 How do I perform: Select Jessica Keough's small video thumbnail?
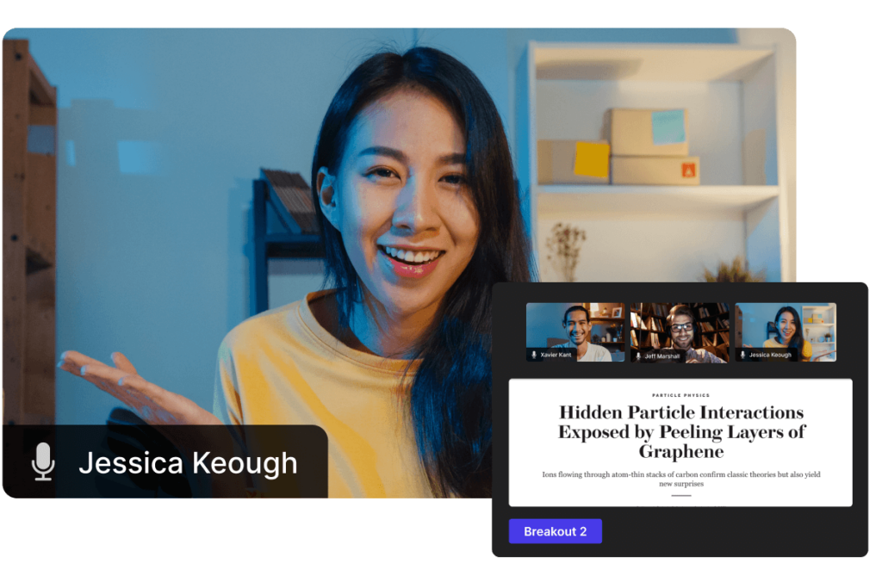[785, 327]
